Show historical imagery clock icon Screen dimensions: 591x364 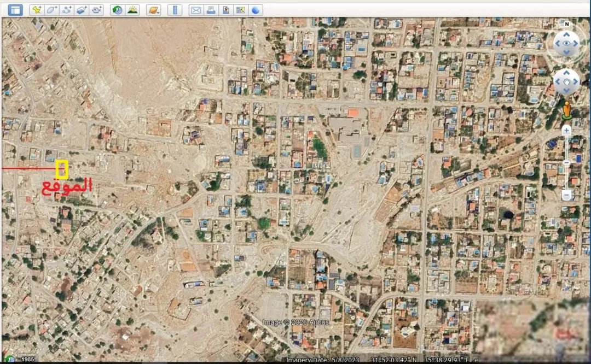[x=117, y=10]
